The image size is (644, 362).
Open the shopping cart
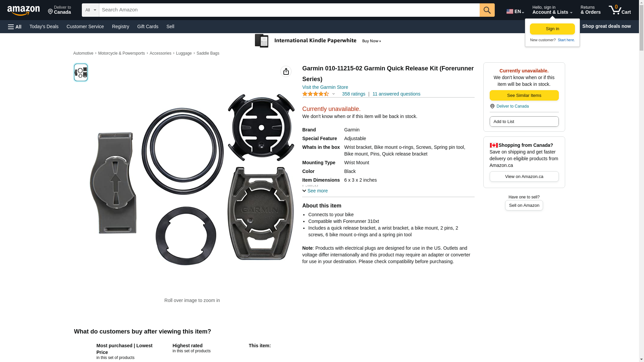tap(620, 10)
